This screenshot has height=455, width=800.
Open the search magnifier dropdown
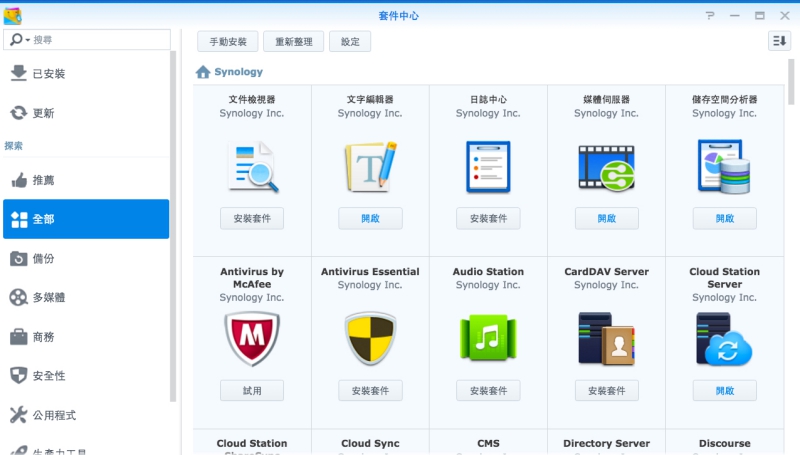pos(19,39)
